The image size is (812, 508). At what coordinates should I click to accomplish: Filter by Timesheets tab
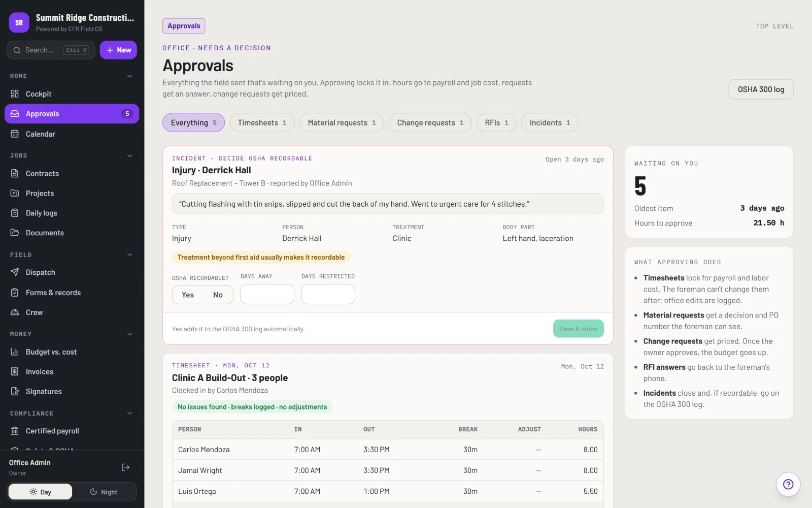[262, 122]
